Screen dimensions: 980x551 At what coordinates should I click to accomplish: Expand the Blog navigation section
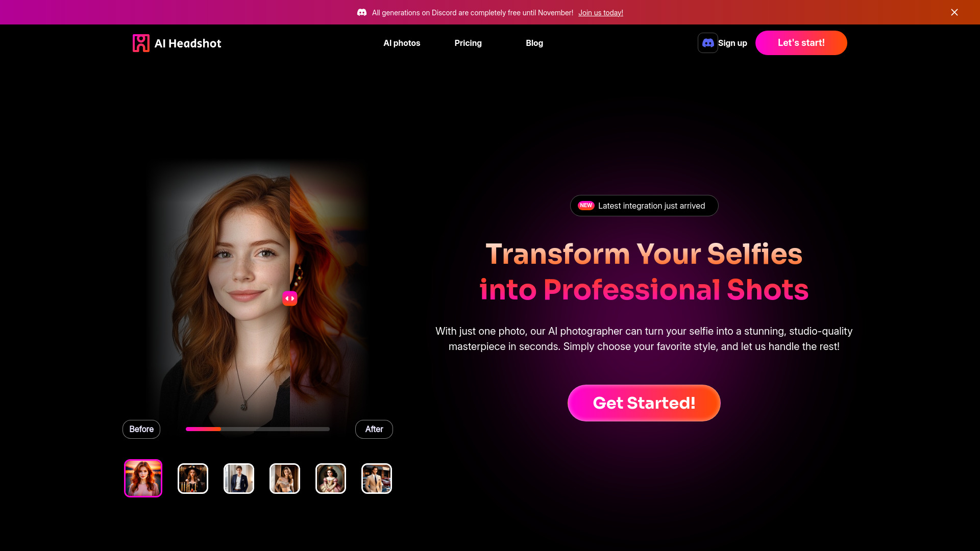534,43
